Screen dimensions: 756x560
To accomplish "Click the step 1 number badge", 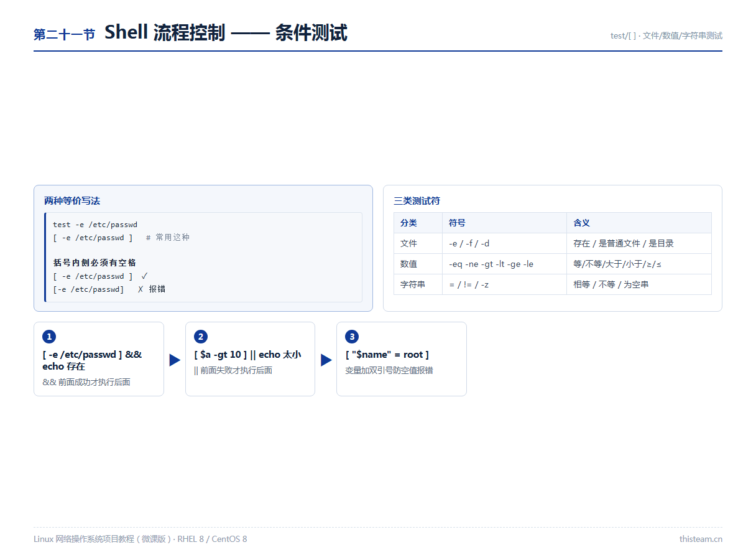I will click(x=49, y=337).
